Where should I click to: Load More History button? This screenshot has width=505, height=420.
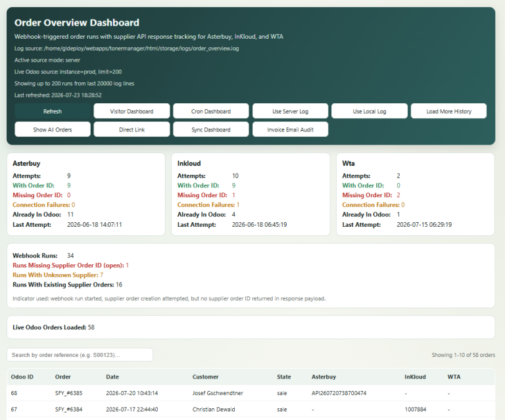(x=448, y=111)
